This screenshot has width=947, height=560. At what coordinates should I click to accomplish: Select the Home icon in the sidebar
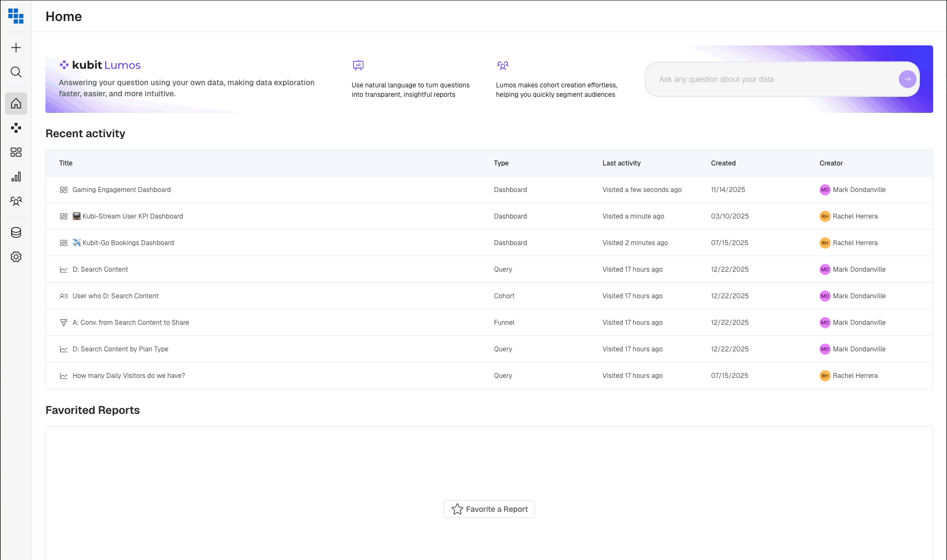click(x=16, y=103)
